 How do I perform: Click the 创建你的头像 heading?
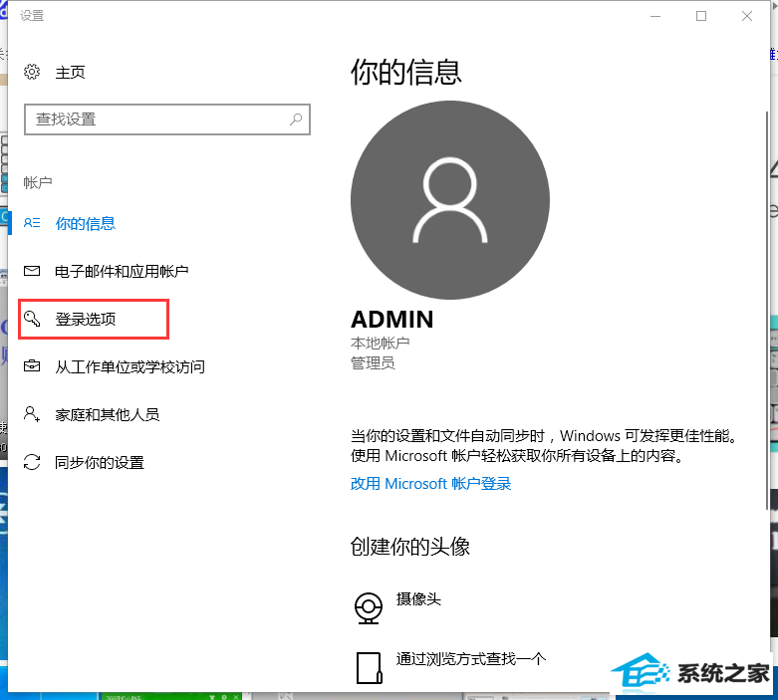pos(409,547)
